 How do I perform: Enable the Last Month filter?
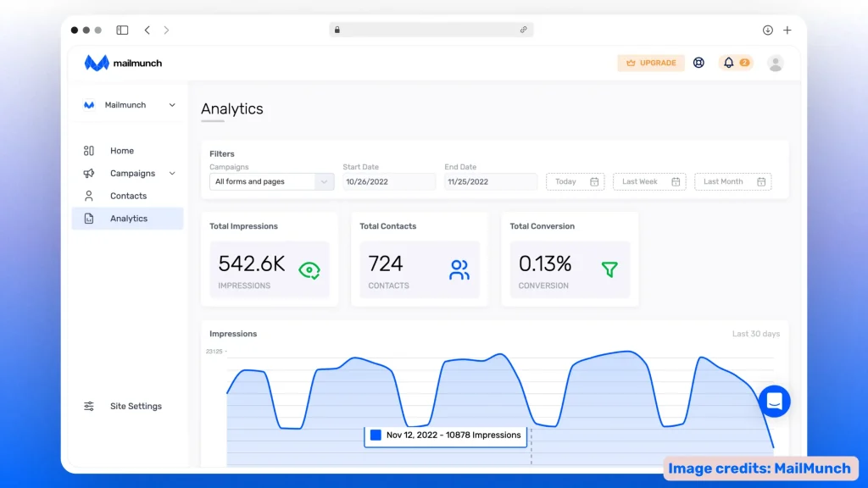point(732,181)
